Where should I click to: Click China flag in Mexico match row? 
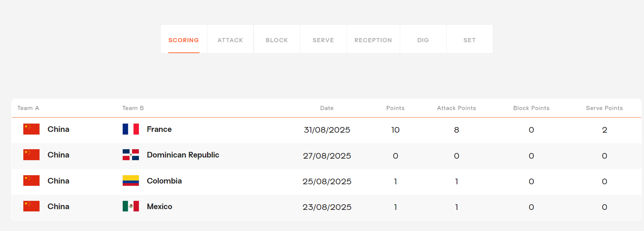coord(31,207)
